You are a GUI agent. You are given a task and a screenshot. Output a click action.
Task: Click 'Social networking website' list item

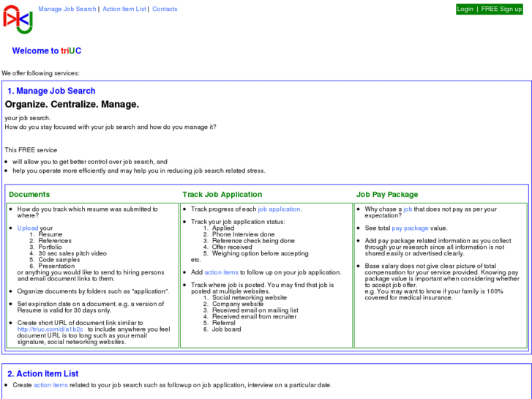[250, 297]
